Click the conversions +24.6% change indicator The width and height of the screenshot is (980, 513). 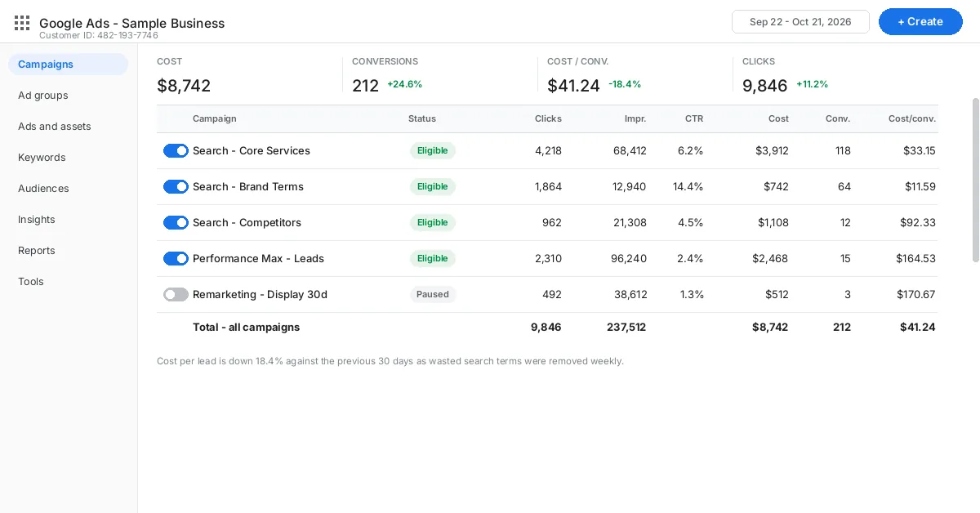(x=404, y=84)
